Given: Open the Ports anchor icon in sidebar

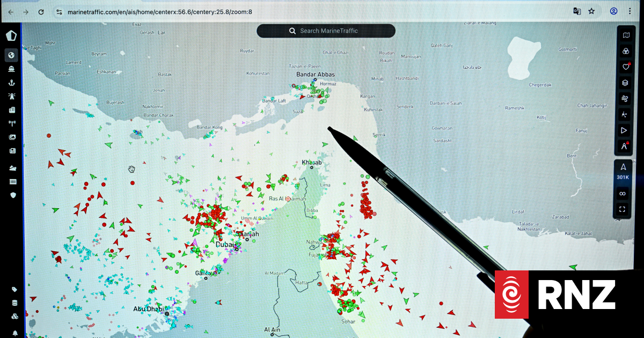Looking at the screenshot, I should (x=11, y=83).
